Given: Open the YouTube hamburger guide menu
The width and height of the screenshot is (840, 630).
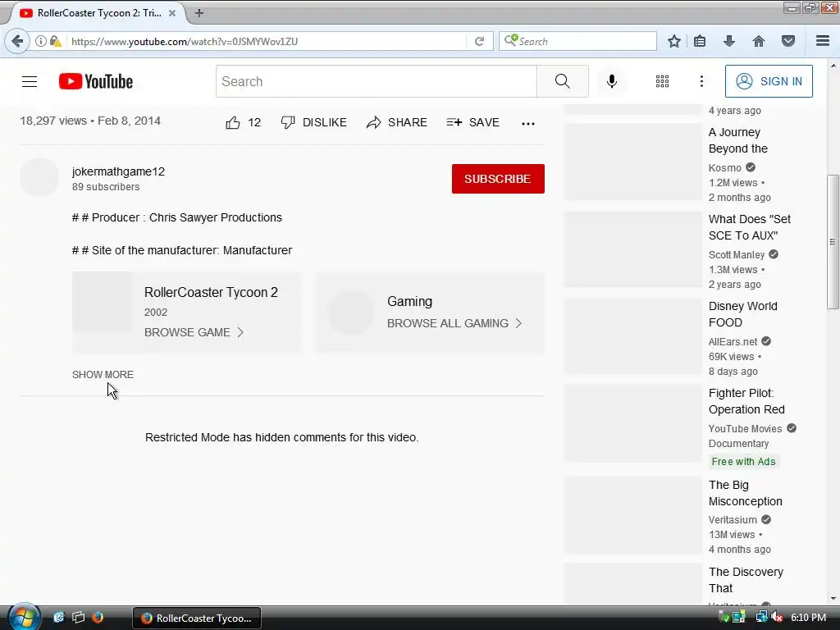Looking at the screenshot, I should [x=30, y=81].
